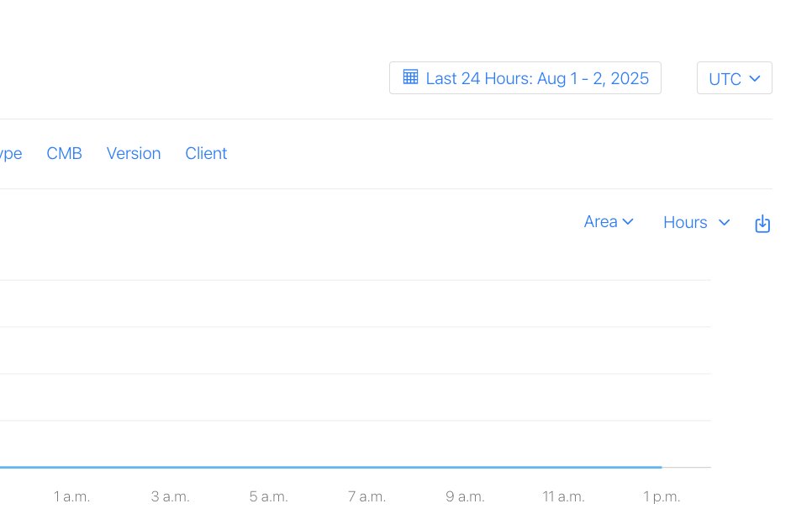Click the export icon right of the Hours dropdown
Screen dimensions: 812x530
(x=762, y=223)
